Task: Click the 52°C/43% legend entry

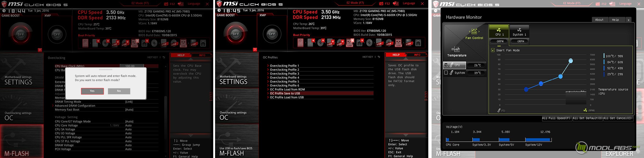Action: (613, 68)
